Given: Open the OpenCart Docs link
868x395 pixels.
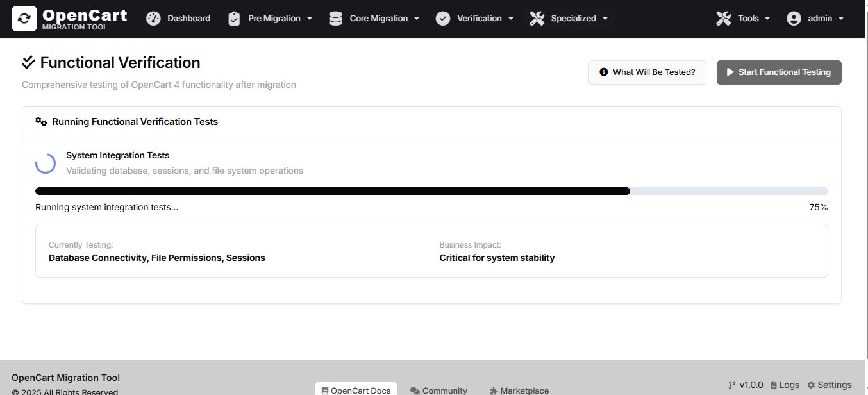Looking at the screenshot, I should (x=356, y=390).
